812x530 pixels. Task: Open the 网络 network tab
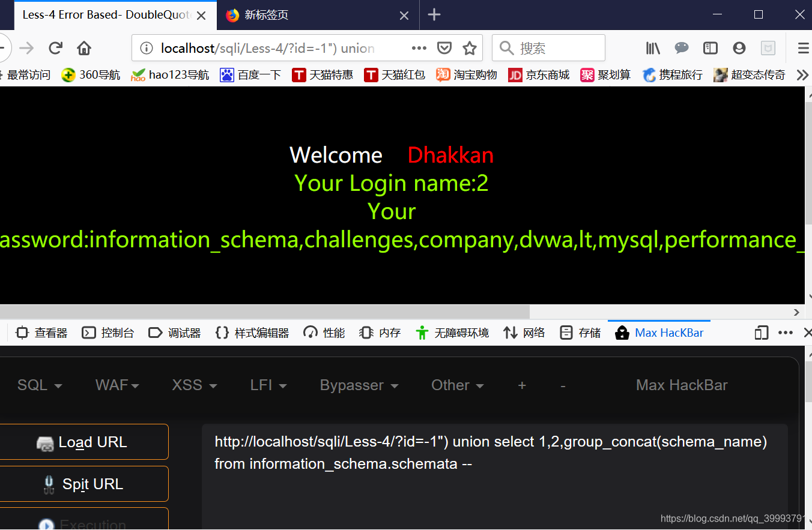pyautogui.click(x=524, y=333)
